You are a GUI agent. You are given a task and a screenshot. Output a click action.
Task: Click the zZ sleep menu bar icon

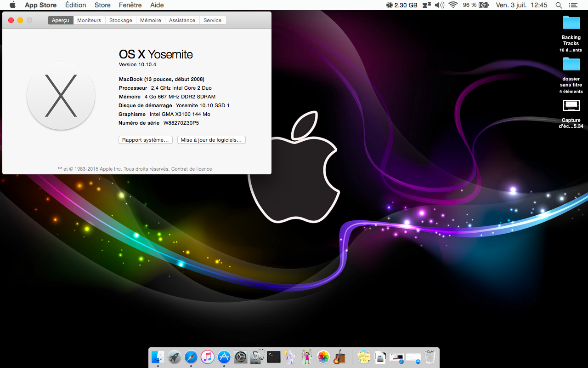pyautogui.click(x=427, y=5)
